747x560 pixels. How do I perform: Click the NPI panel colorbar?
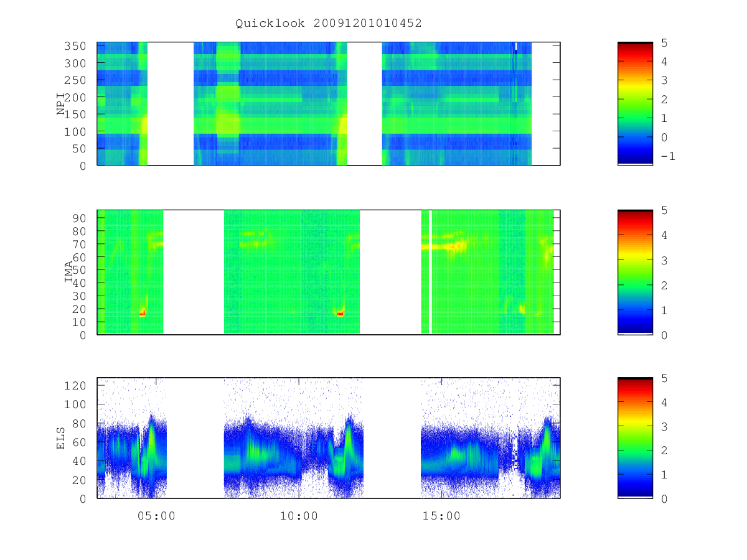[x=635, y=103]
